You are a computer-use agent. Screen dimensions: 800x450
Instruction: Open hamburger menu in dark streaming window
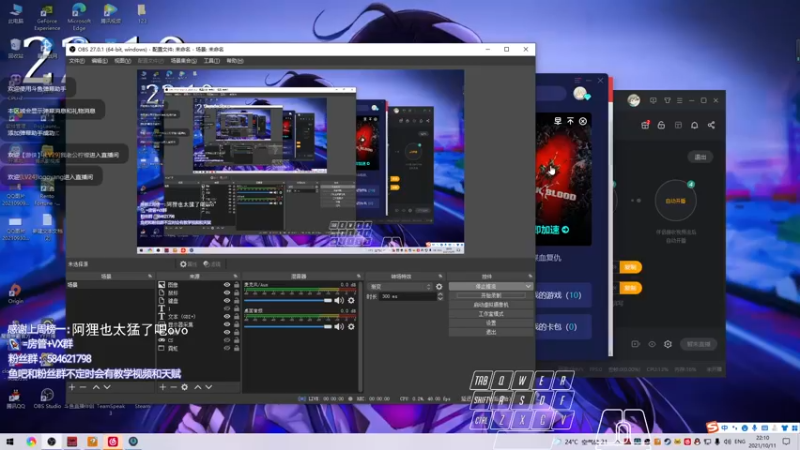click(x=680, y=101)
